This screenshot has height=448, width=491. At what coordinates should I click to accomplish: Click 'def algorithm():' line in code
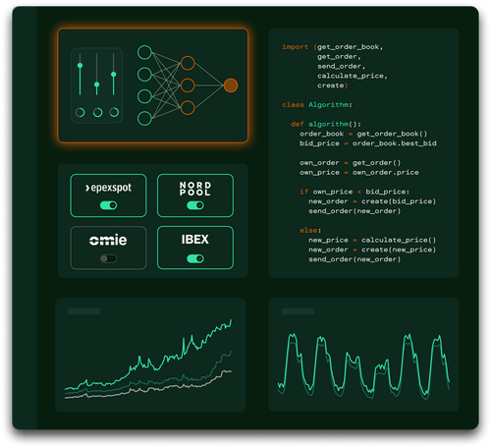click(326, 124)
